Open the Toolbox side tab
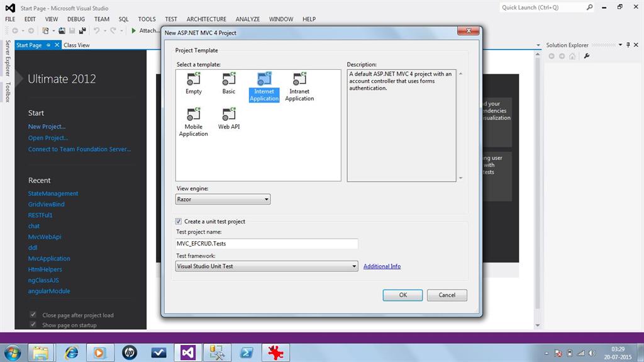 pyautogui.click(x=8, y=92)
